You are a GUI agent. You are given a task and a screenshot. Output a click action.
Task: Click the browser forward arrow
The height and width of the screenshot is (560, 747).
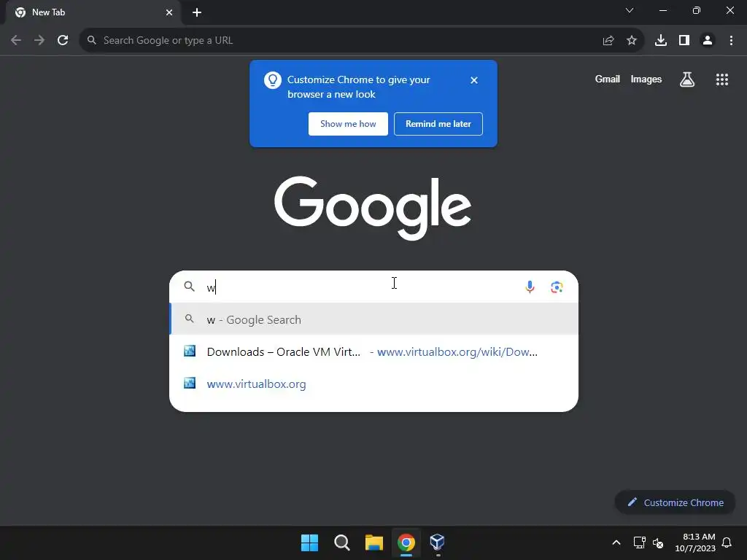pos(39,41)
